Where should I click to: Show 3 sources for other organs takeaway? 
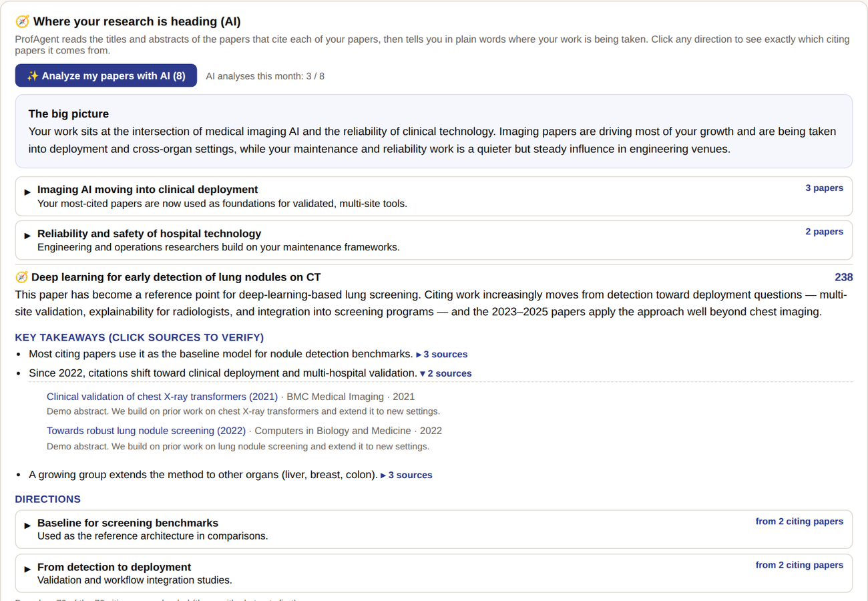[407, 475]
